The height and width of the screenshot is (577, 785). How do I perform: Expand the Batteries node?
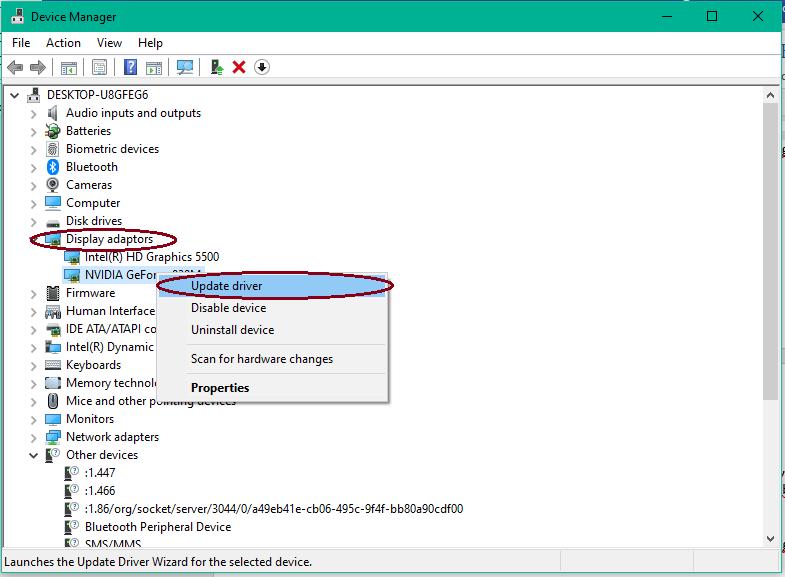pyautogui.click(x=33, y=132)
